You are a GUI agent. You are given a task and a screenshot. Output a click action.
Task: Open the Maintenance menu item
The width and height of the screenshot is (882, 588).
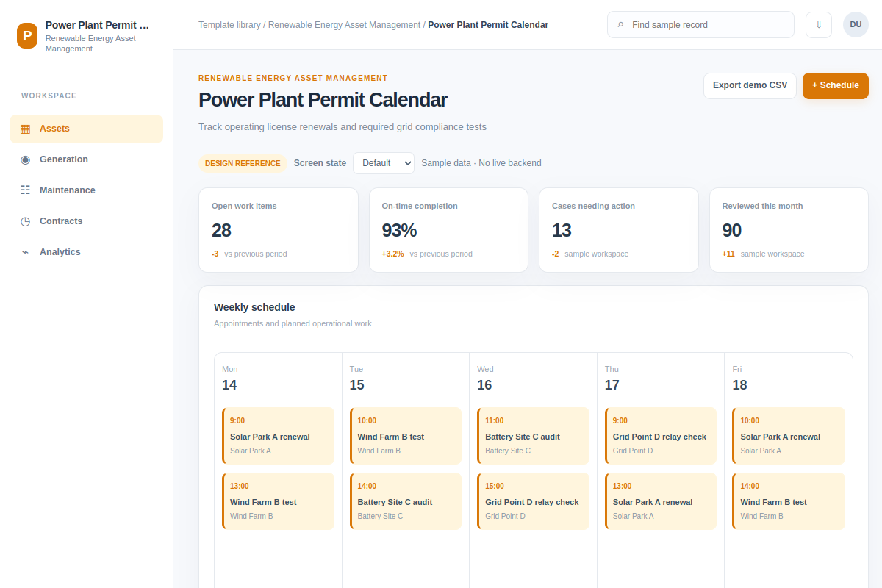coord(86,190)
